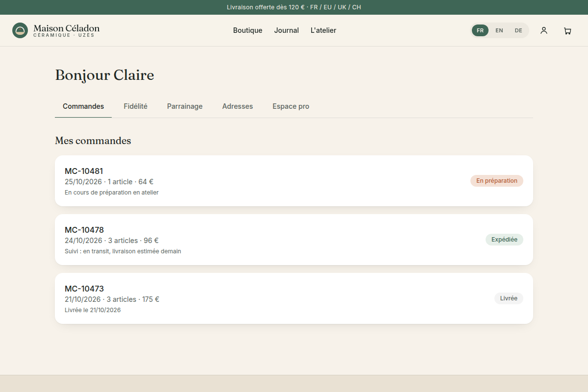Click the Maison Céladon logo emblem

(x=20, y=30)
